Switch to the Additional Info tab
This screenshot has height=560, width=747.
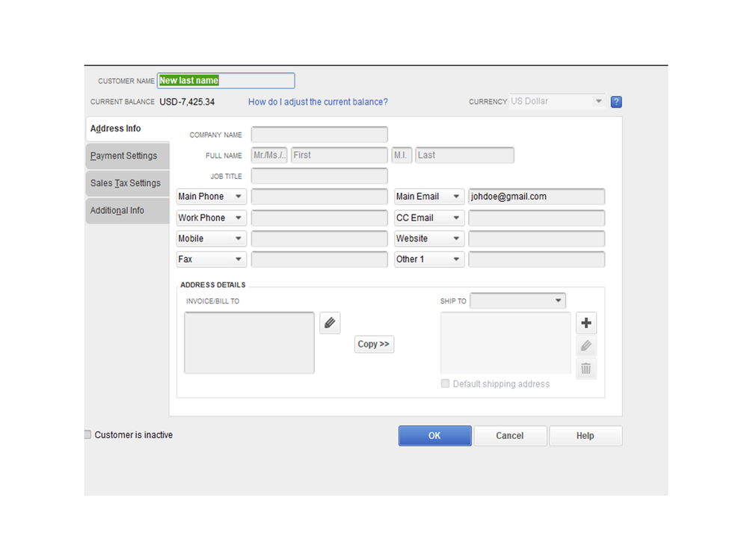tap(127, 211)
